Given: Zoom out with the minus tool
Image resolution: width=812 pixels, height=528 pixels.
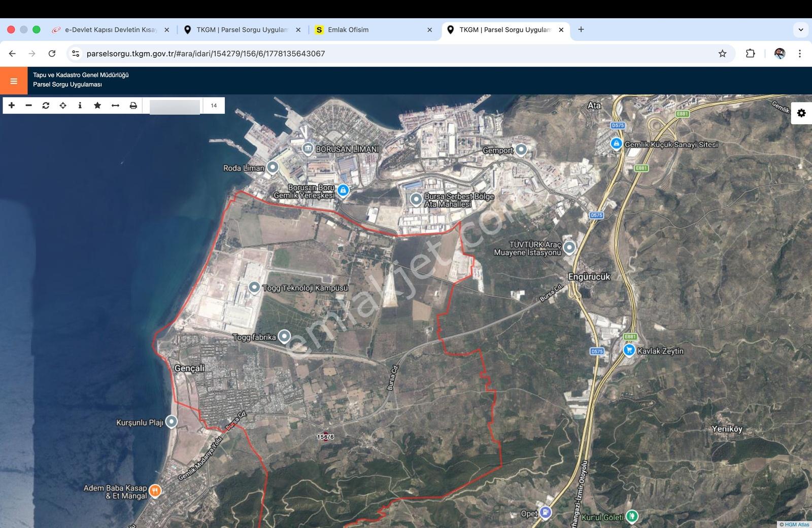Looking at the screenshot, I should pos(29,105).
